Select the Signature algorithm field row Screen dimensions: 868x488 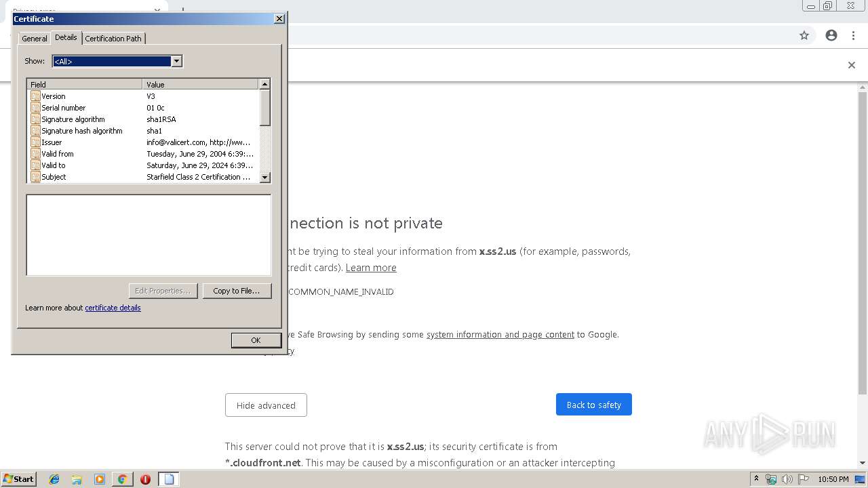[x=143, y=119]
